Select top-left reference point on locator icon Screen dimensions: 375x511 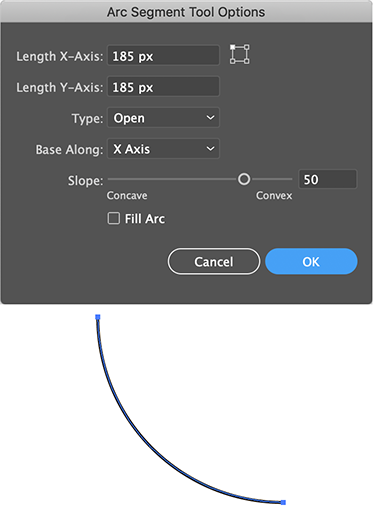(233, 48)
